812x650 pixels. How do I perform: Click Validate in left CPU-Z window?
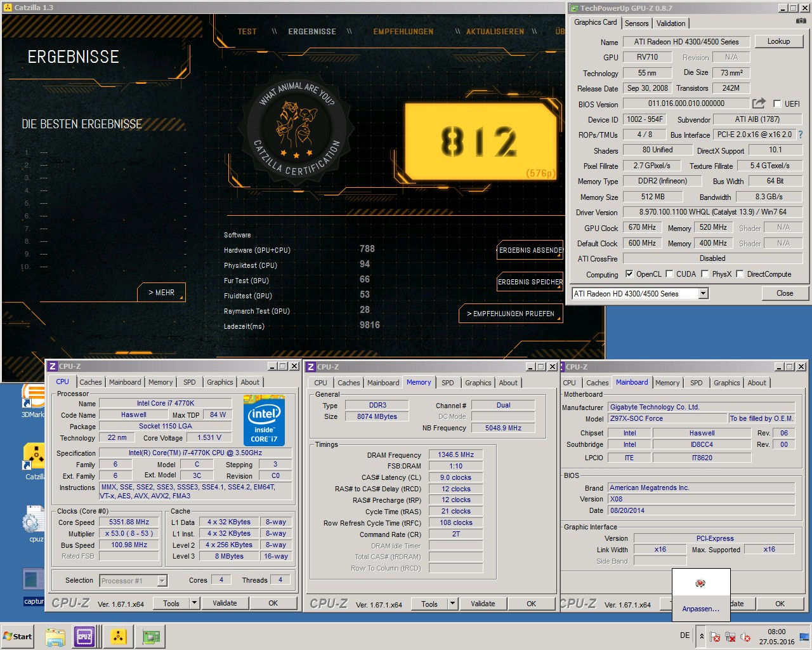pyautogui.click(x=225, y=603)
